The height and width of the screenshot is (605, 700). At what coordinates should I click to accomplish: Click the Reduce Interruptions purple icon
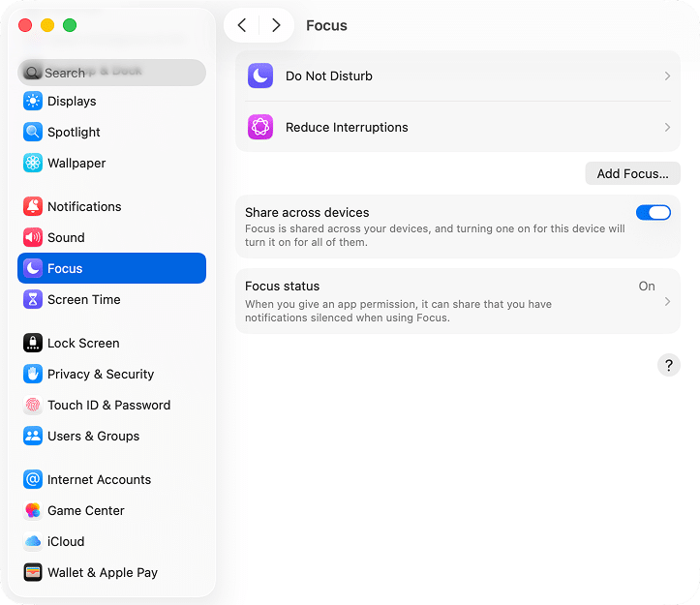(x=260, y=127)
